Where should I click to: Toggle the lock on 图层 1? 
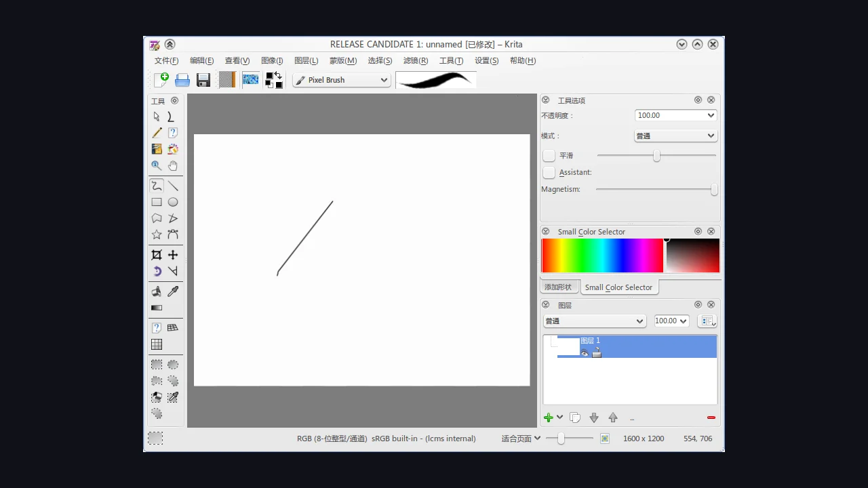click(597, 353)
